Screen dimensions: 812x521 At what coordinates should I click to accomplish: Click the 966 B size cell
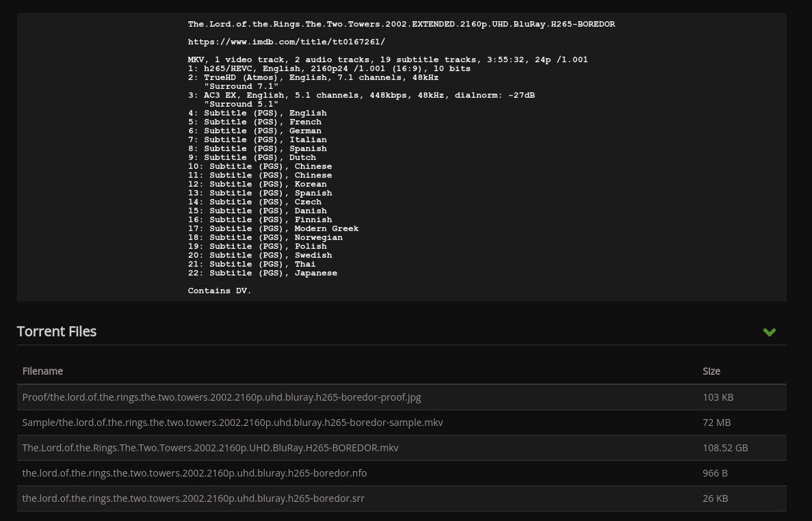(x=715, y=473)
